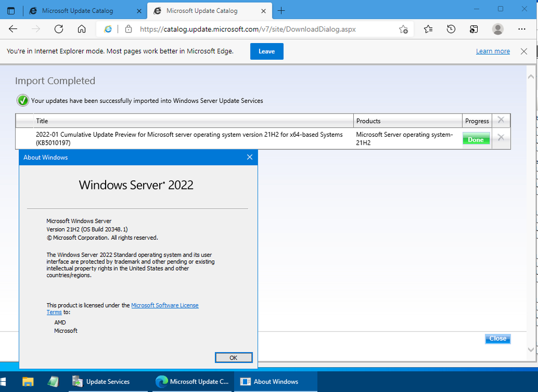This screenshot has width=538, height=392.
Task: Close the first Microsoft Update Catalog tab
Action: pos(139,11)
